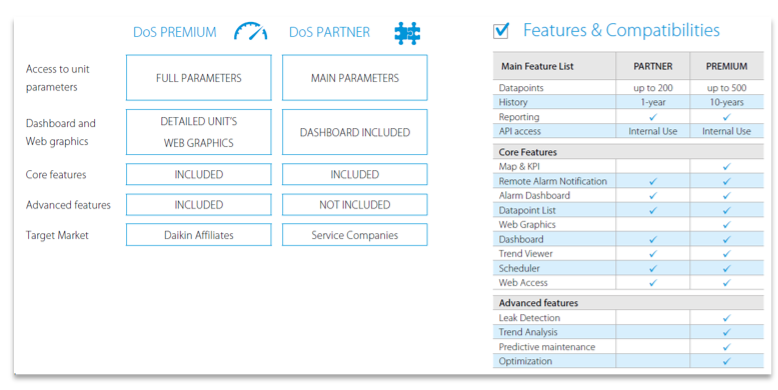Click PREMIUM checkmark for Remote Alarm Notification

click(x=726, y=182)
